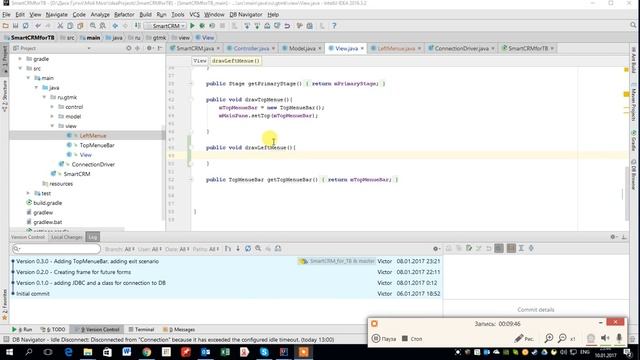
Task: Open the Terminal tool window button
Action: tap(141, 329)
